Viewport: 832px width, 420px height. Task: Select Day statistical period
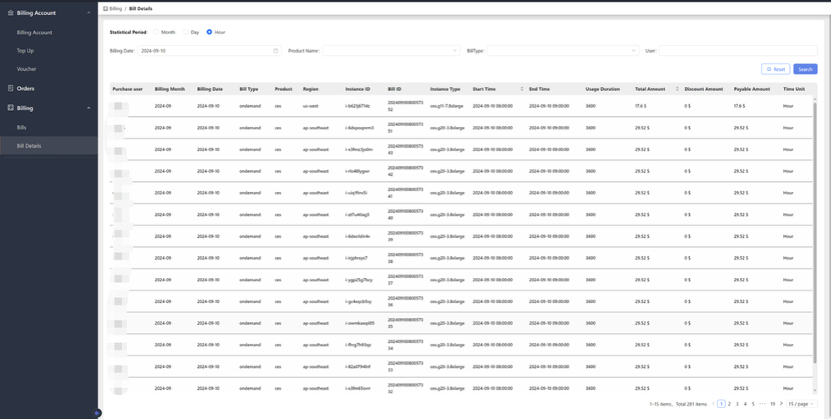(x=186, y=32)
